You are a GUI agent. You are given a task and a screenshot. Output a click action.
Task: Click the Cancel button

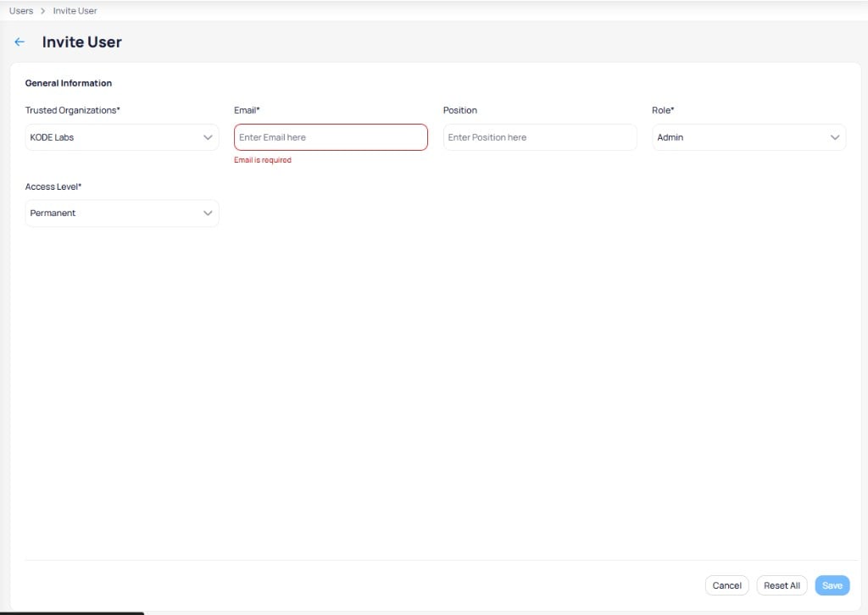coord(726,585)
